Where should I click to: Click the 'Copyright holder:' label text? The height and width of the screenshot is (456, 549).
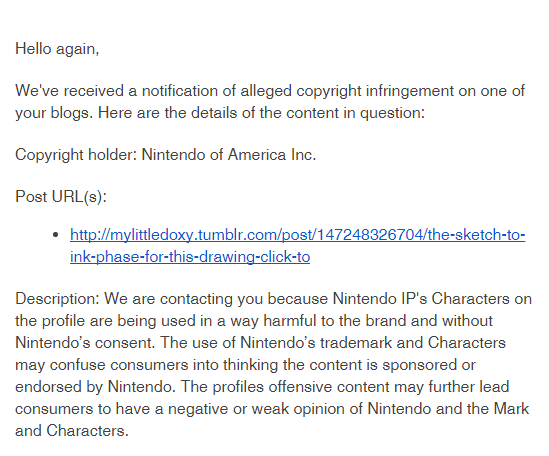(76, 155)
